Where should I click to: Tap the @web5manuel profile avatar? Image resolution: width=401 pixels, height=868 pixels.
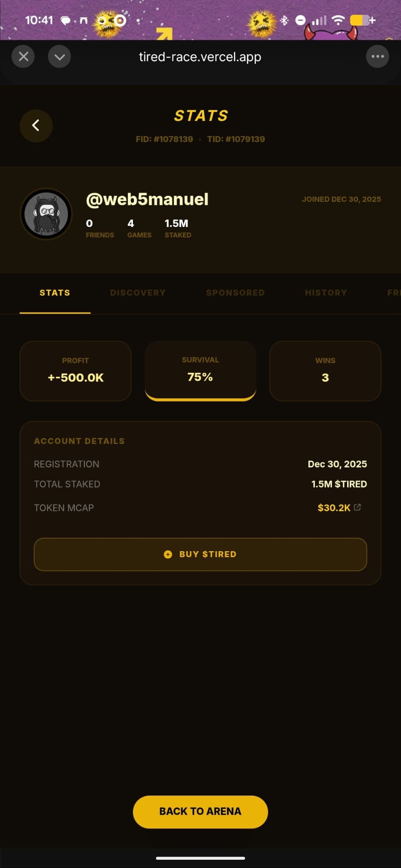tap(46, 214)
